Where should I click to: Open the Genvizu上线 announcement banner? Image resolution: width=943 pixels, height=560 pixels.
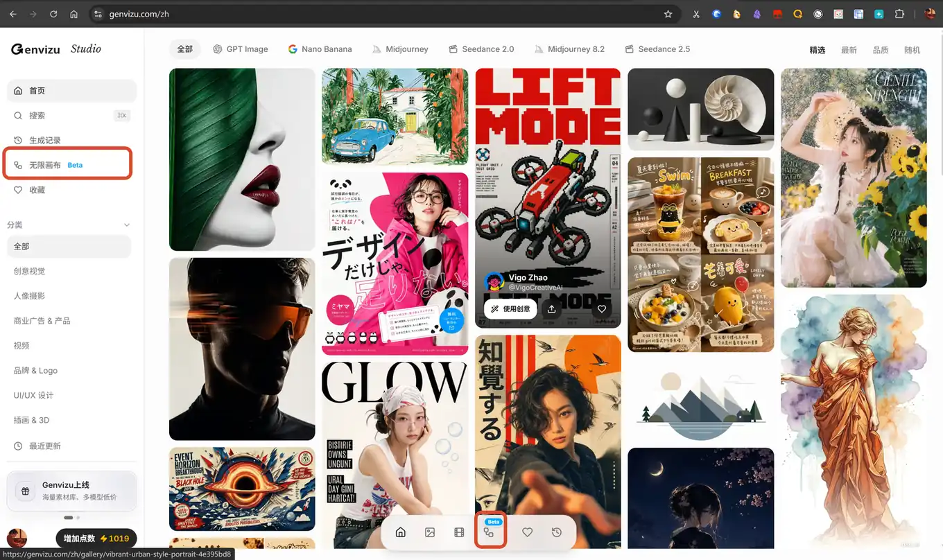click(x=71, y=491)
